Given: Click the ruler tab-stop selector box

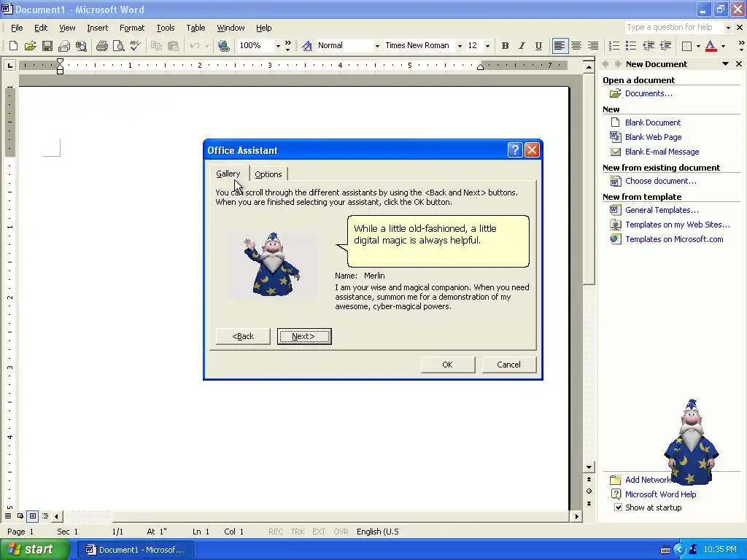Looking at the screenshot, I should click(x=9, y=65).
